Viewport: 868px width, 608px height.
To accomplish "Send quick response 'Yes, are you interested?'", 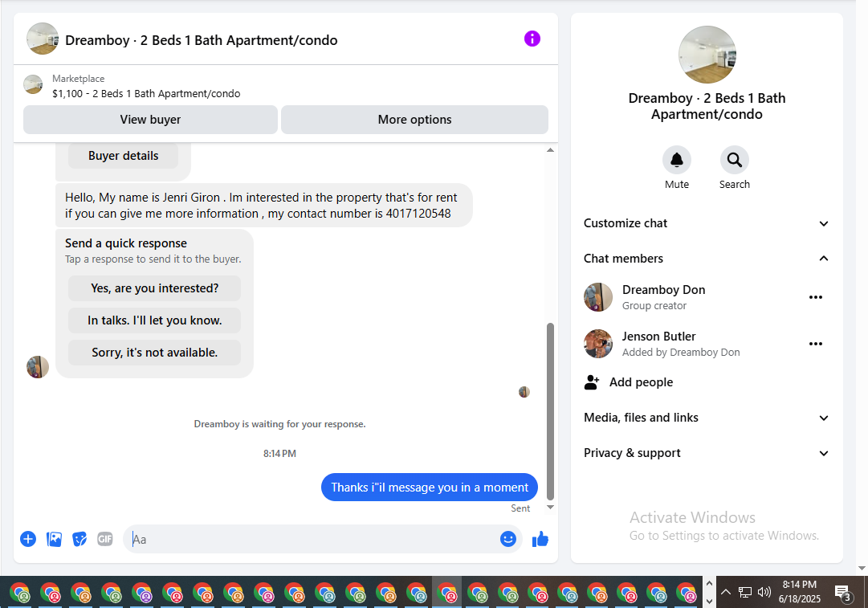I will click(x=154, y=288).
